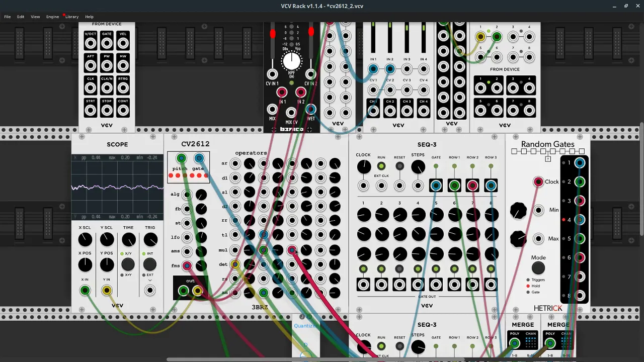Click the RESET button on upper SEQ-3
Image resolution: width=644 pixels, height=362 pixels.
[399, 166]
